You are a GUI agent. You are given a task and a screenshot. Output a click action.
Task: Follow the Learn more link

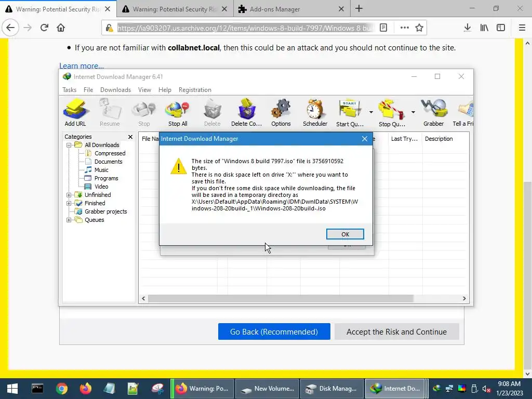[82, 65]
